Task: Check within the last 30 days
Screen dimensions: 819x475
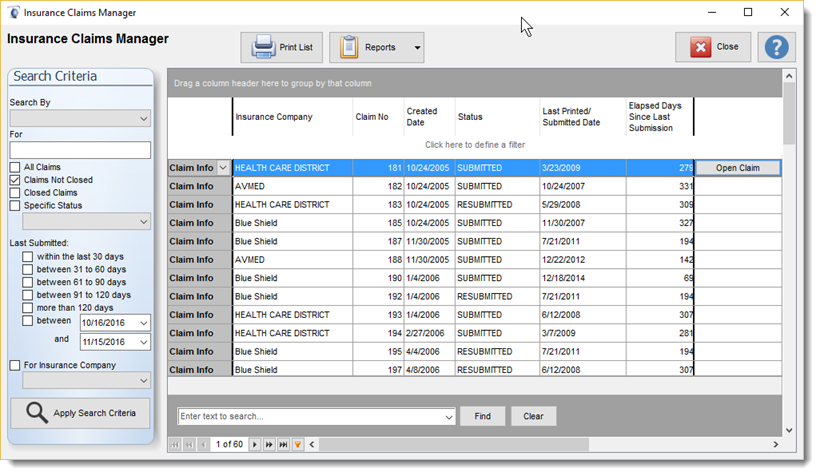Action: [28, 257]
